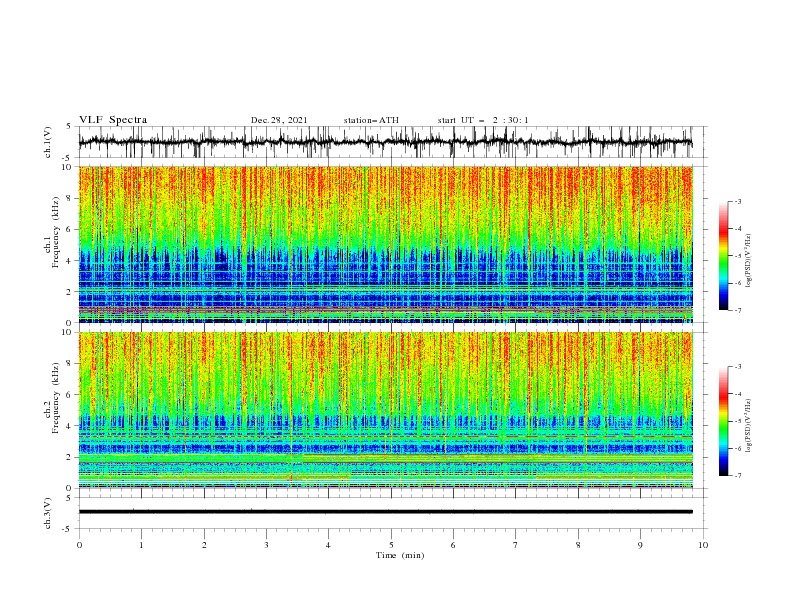Viewport: 792px width, 612px height.
Task: Click time axis tick label '2'
Action: coord(204,545)
